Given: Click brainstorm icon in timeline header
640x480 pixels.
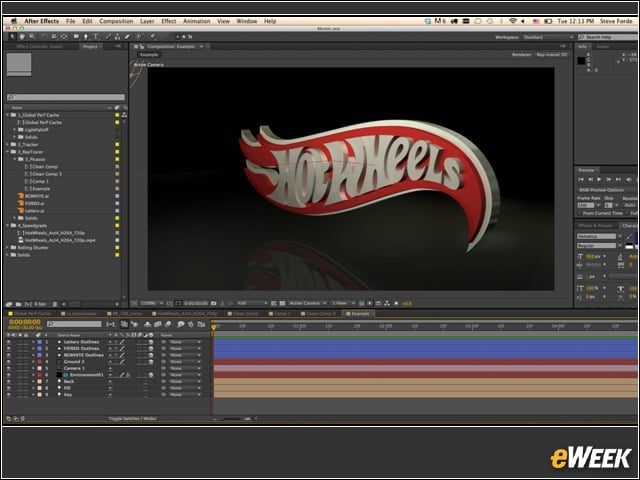Looking at the screenshot, I should (x=180, y=324).
